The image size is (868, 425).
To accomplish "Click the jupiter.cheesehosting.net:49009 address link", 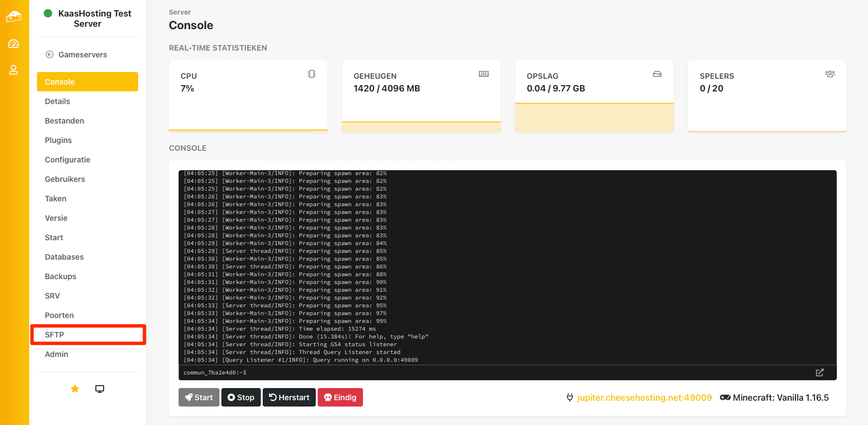I will click(644, 397).
